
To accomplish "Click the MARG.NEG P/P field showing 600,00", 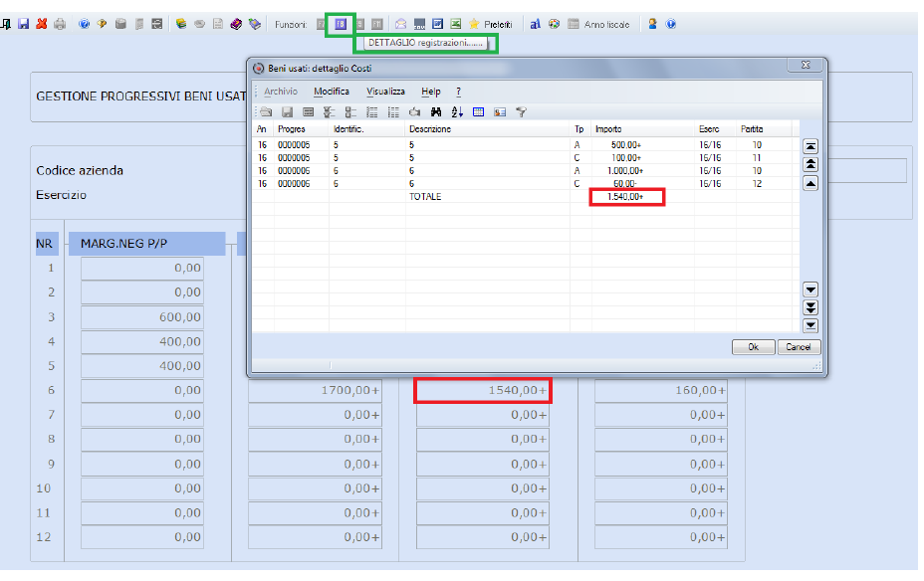I will (142, 316).
